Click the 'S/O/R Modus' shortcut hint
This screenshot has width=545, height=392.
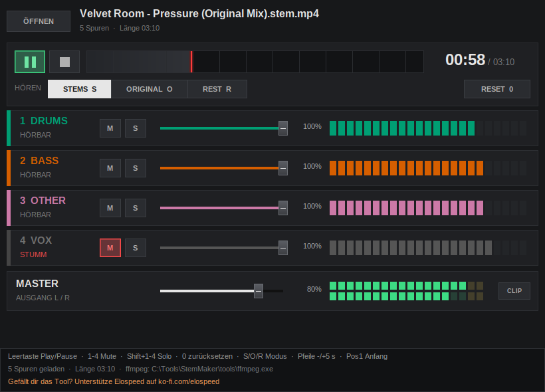tap(265, 356)
